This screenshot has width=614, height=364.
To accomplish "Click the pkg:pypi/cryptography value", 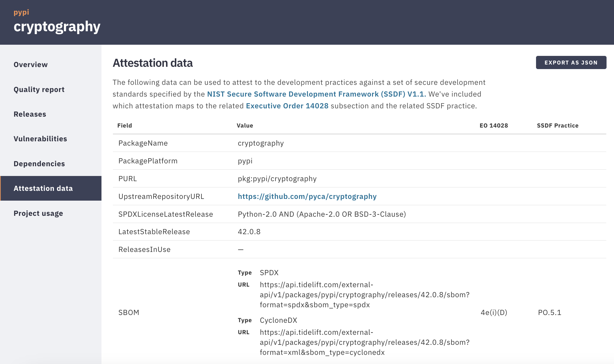I will click(277, 179).
